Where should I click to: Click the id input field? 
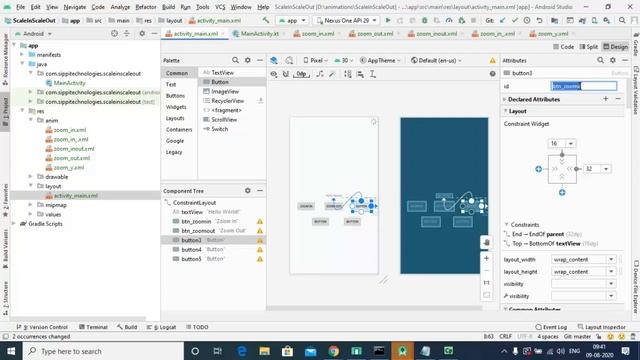(584, 86)
